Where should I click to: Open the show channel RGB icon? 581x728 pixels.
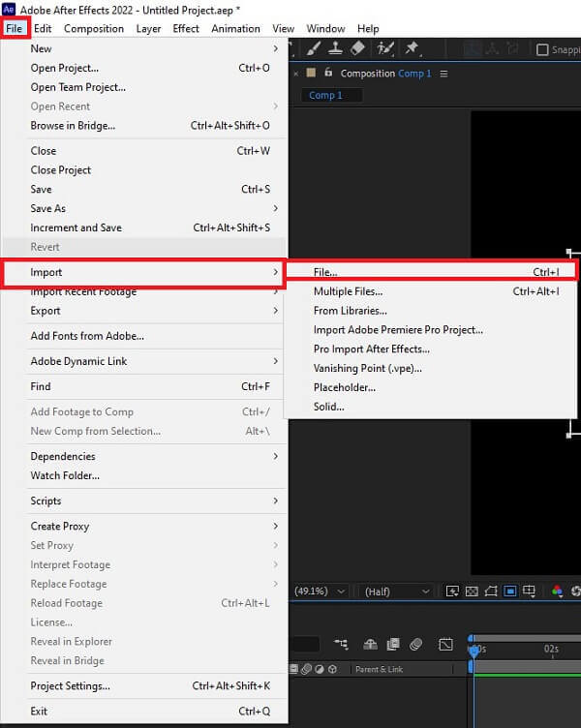click(557, 591)
